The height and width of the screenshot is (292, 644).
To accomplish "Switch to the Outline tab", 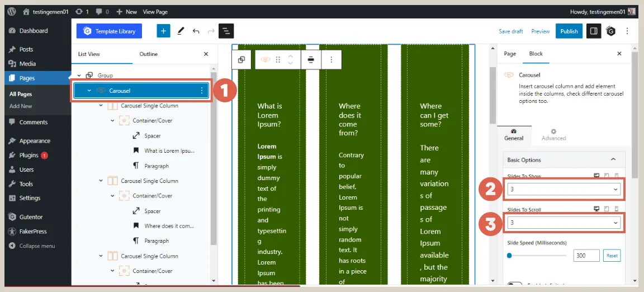I will pos(149,54).
